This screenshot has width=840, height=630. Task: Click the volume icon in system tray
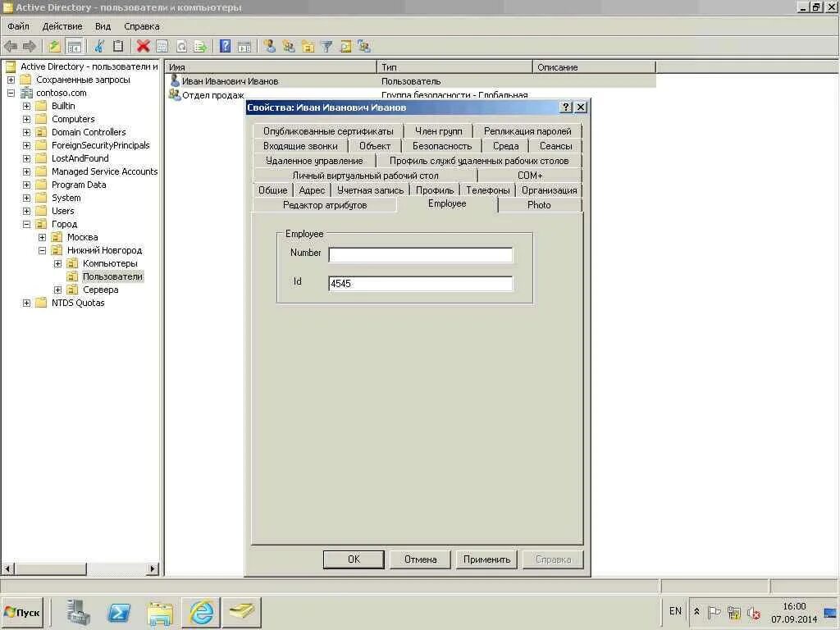point(754,613)
